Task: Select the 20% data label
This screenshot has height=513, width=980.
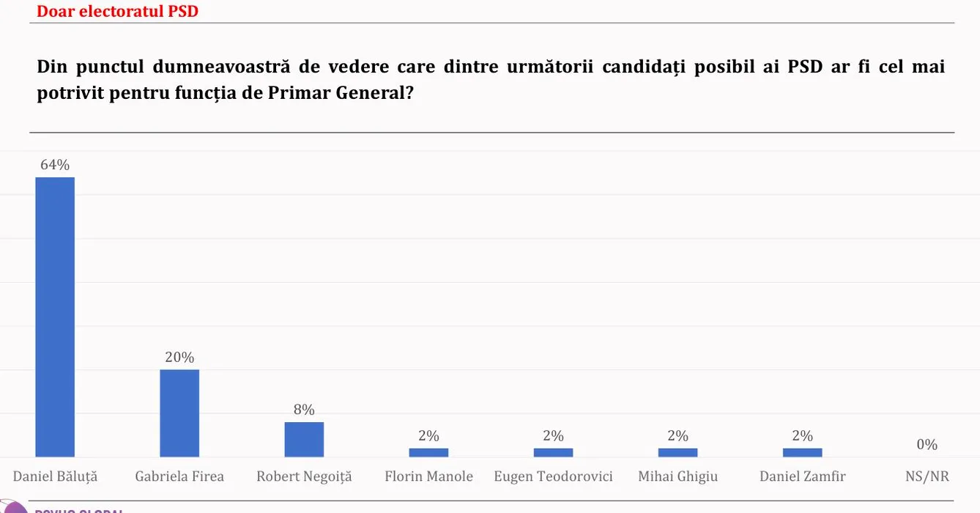Action: (x=179, y=357)
